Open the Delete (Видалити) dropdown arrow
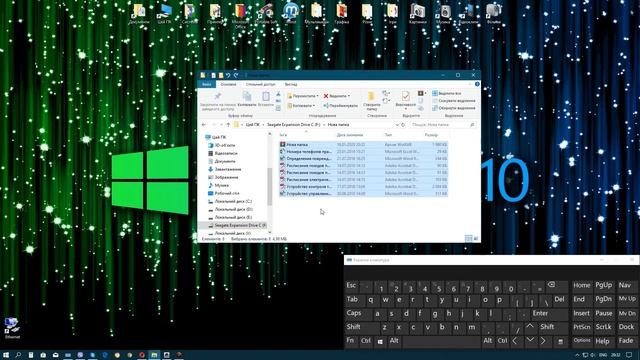The height and width of the screenshot is (360, 640). tap(349, 96)
